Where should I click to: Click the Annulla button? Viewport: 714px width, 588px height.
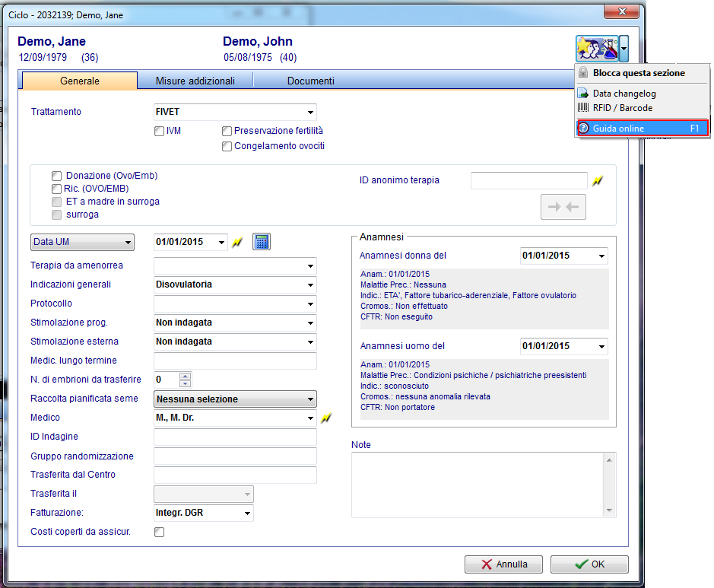tap(503, 564)
